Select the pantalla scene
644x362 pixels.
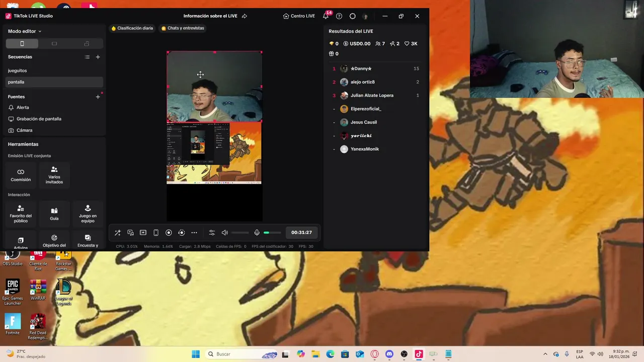tap(54, 82)
